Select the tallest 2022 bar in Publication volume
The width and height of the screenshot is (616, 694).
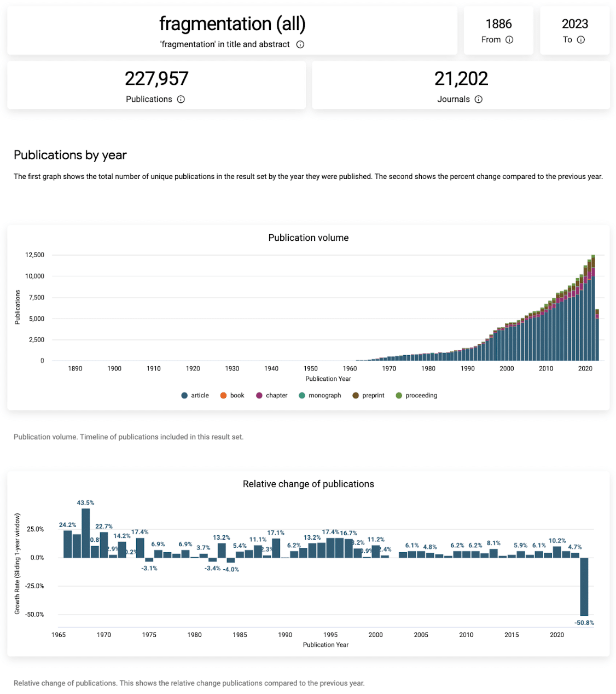(592, 306)
